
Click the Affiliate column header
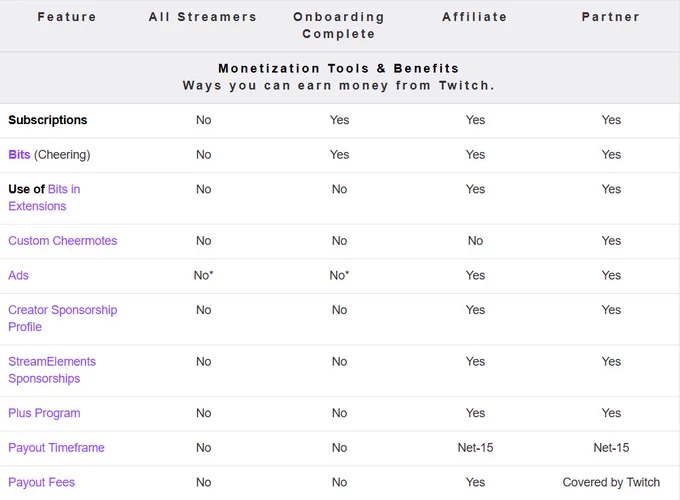(x=475, y=17)
